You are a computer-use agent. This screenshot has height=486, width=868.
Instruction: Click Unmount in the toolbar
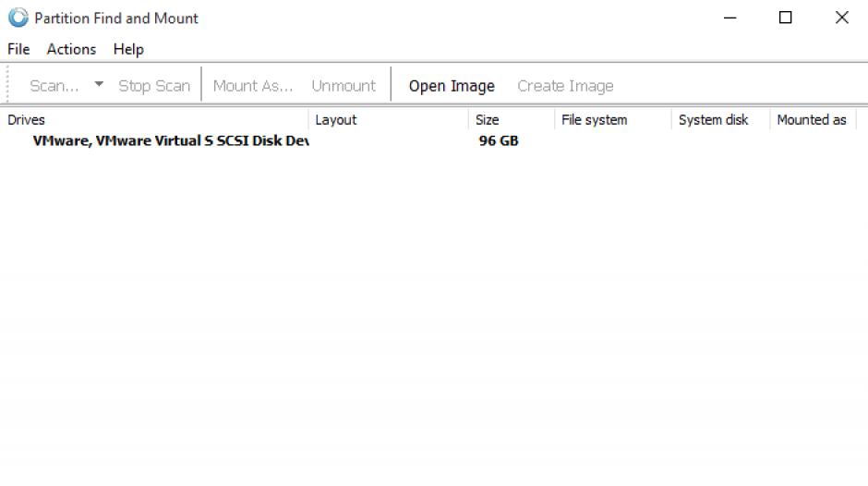click(344, 86)
